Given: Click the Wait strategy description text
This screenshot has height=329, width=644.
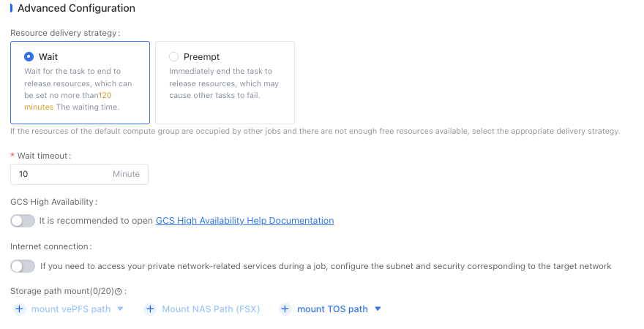Looking at the screenshot, I should click(x=78, y=89).
